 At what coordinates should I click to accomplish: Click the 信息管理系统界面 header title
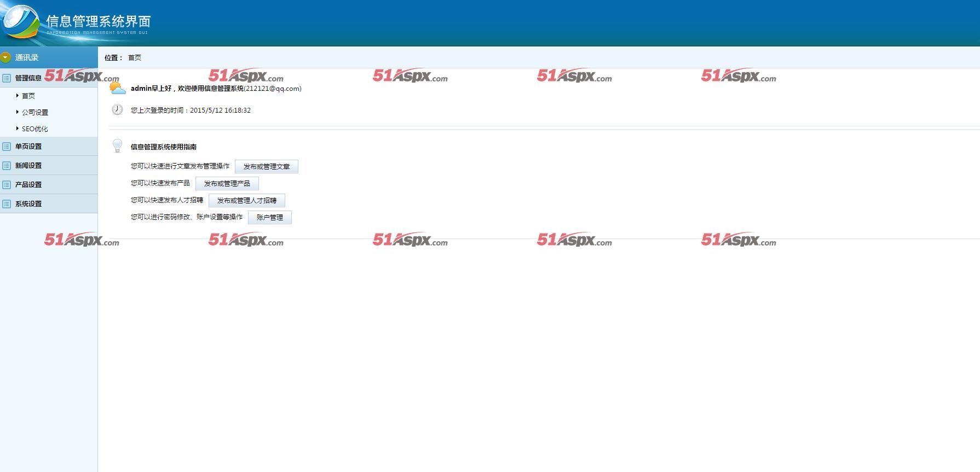[x=98, y=21]
